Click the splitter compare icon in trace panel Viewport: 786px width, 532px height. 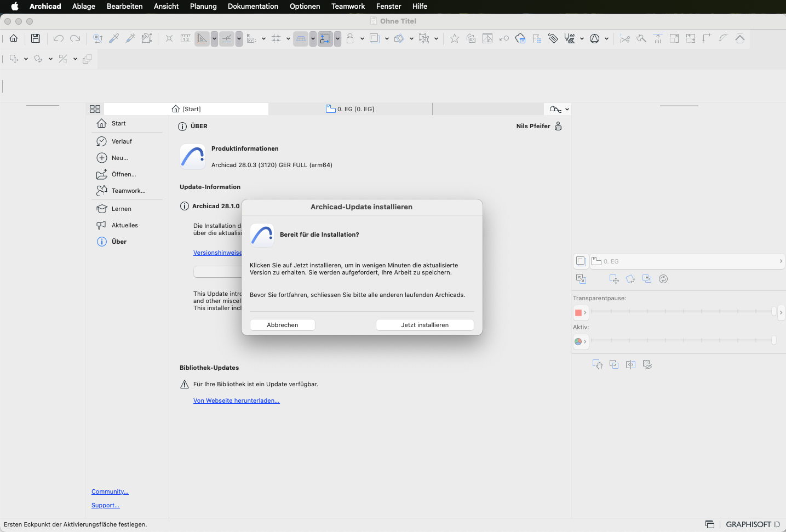click(x=630, y=364)
